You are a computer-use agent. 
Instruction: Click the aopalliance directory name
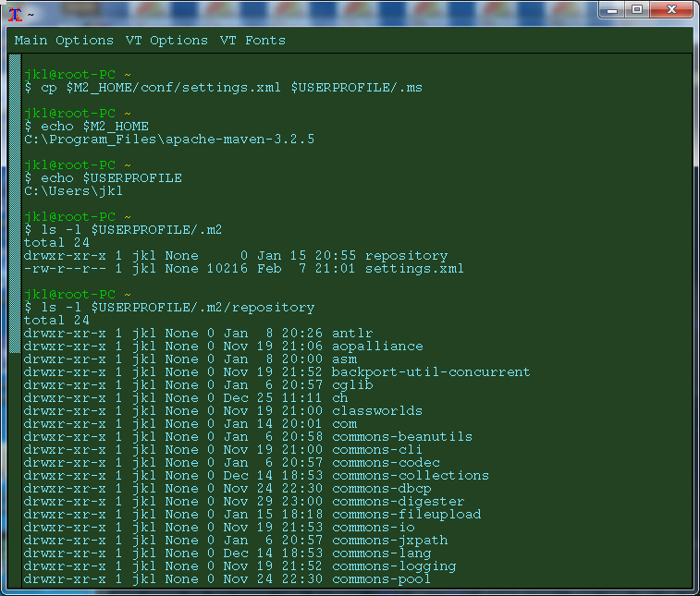377,347
